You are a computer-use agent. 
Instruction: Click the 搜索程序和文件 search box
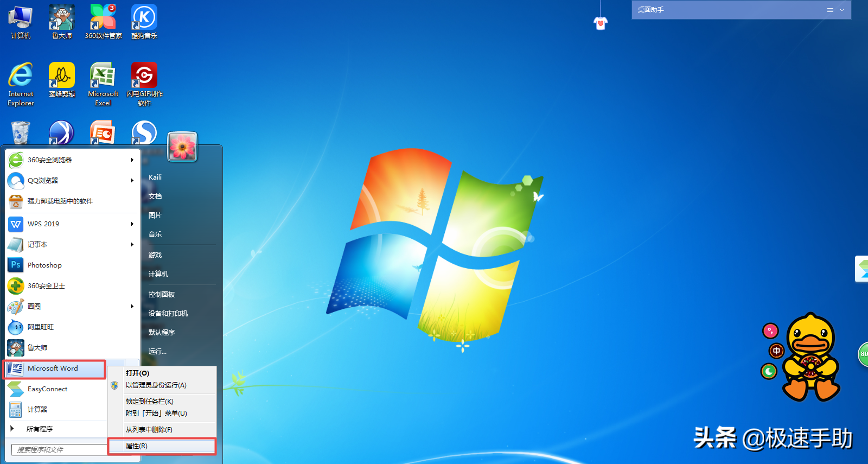click(x=60, y=450)
